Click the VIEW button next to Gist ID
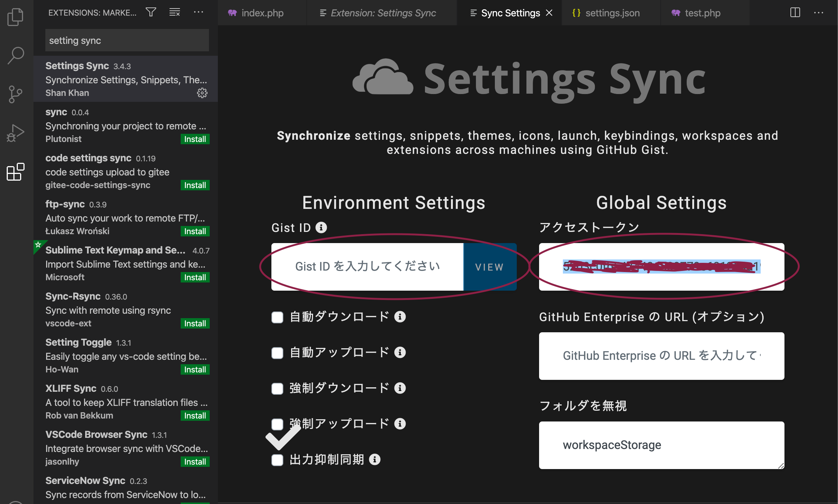Screen dimensions: 838x504 tap(489, 266)
